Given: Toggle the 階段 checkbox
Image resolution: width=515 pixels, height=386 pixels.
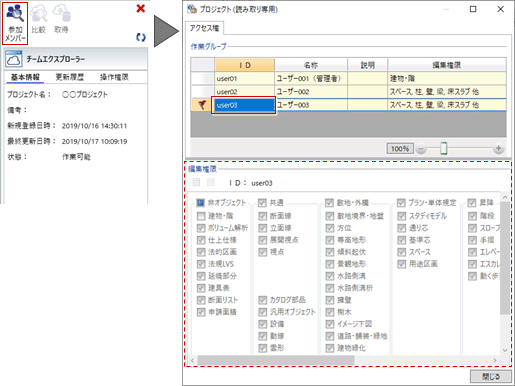Looking at the screenshot, I should (x=472, y=216).
